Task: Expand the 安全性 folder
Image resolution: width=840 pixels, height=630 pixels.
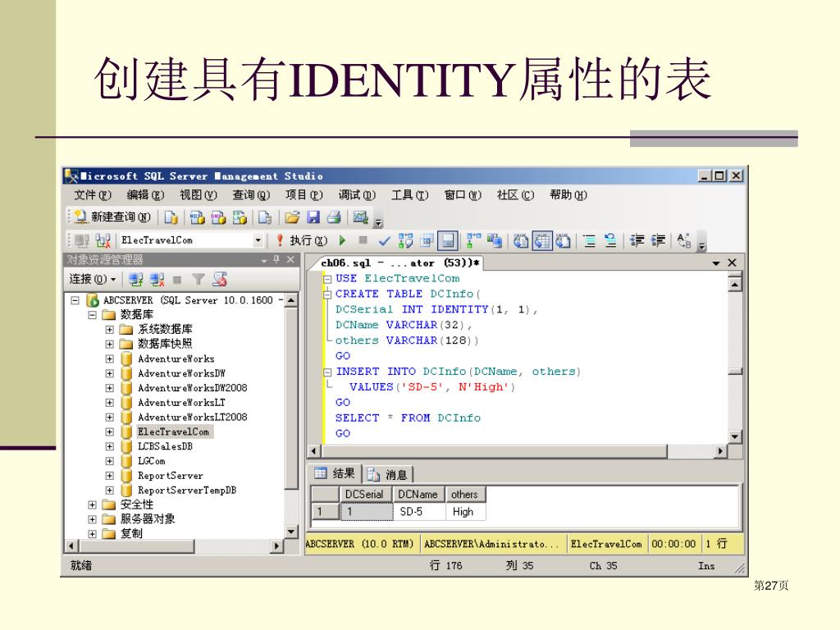Action: 92,504
